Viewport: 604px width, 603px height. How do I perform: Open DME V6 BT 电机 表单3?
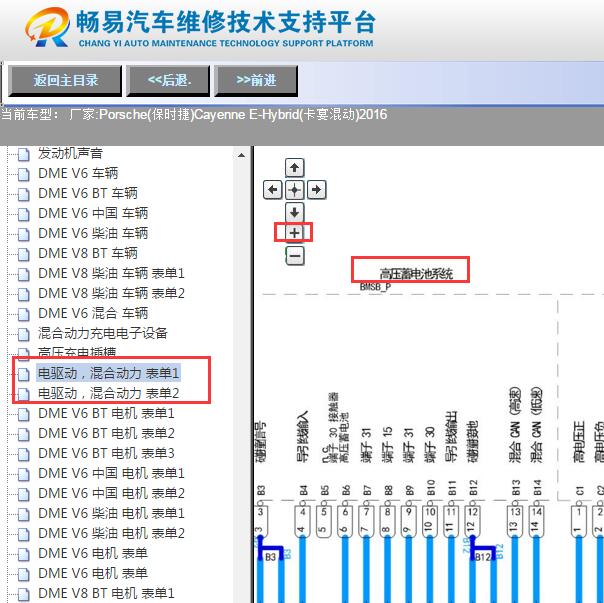click(x=106, y=454)
